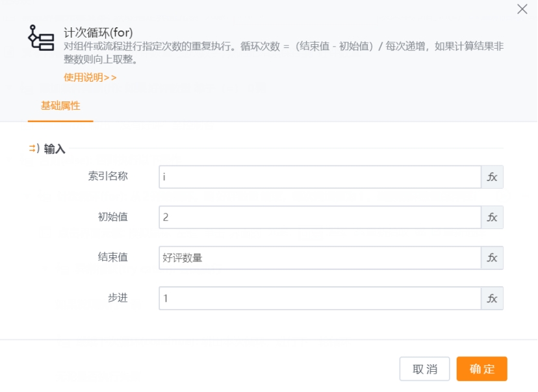Cancel the dialog with 取消

pos(424,369)
